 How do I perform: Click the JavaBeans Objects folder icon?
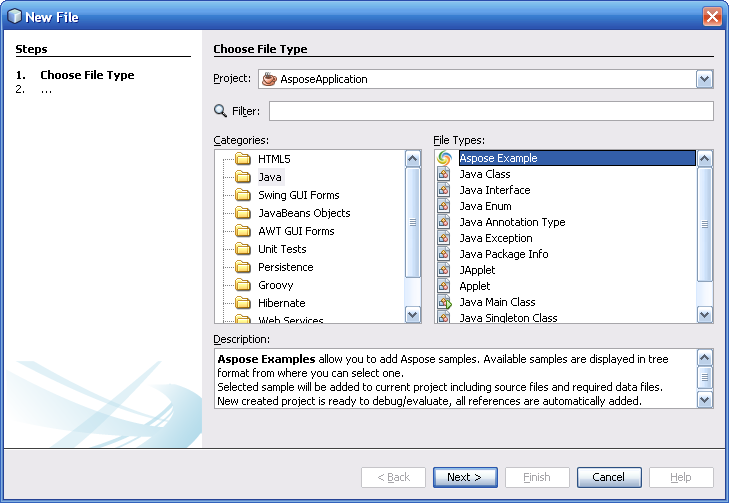click(243, 213)
